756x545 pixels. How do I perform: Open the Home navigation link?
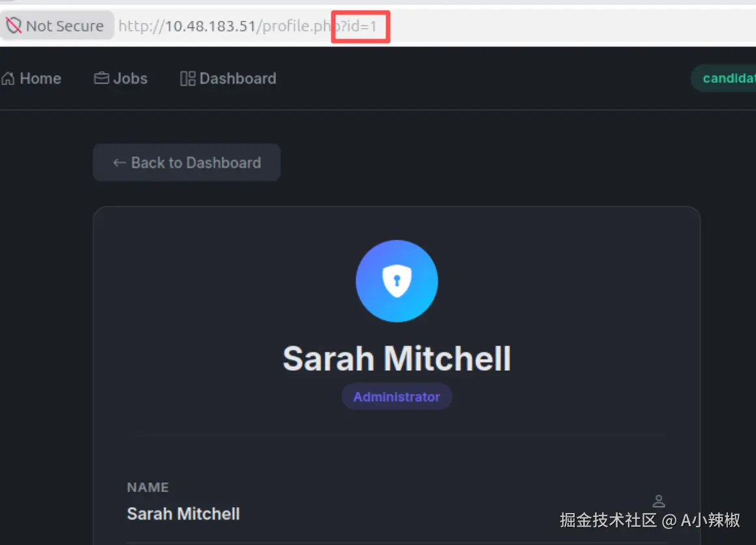pos(31,78)
